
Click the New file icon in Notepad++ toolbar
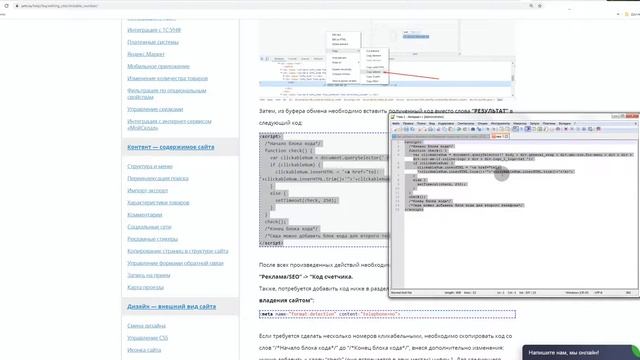tap(395, 129)
